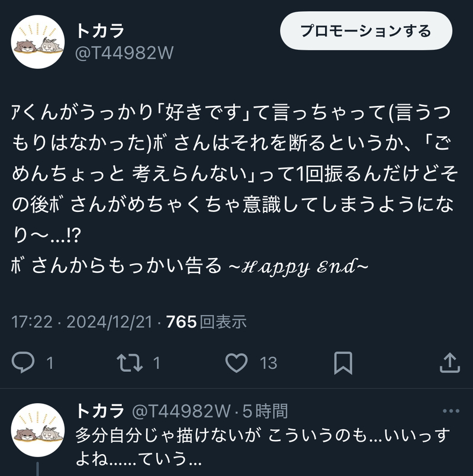Open the reply's トカラ author name
This screenshot has width=473, height=476.
(100, 411)
